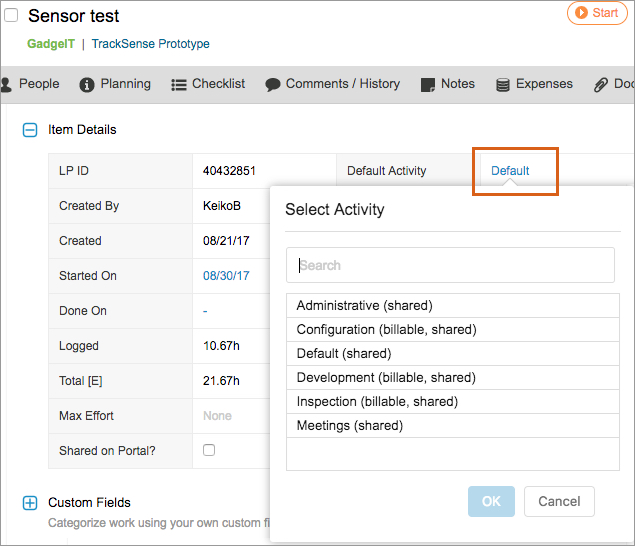
Task: Click the 08/30/17 Started On date
Action: [226, 276]
